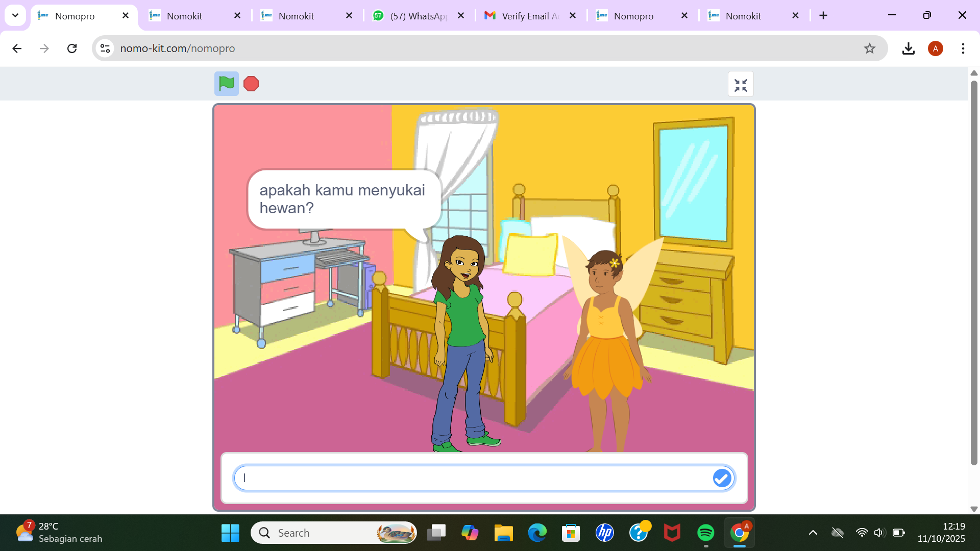Toggle the volume speaker tray icon
The image size is (980, 551).
[878, 533]
